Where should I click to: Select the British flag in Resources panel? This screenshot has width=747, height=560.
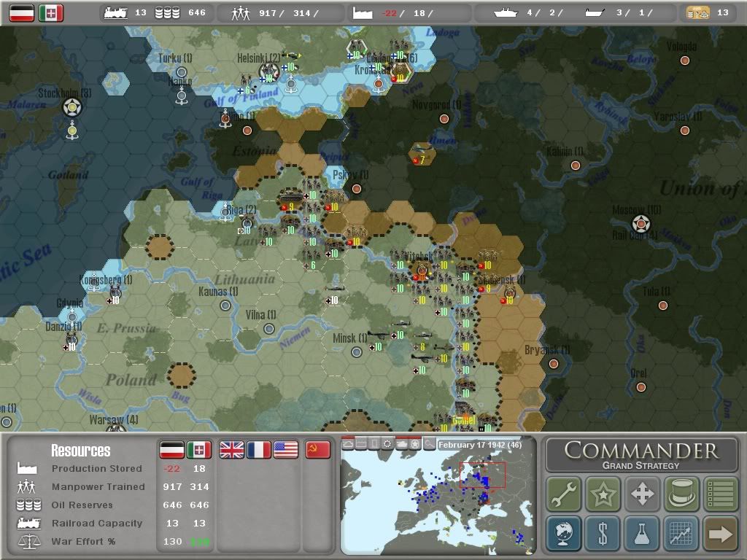point(231,449)
